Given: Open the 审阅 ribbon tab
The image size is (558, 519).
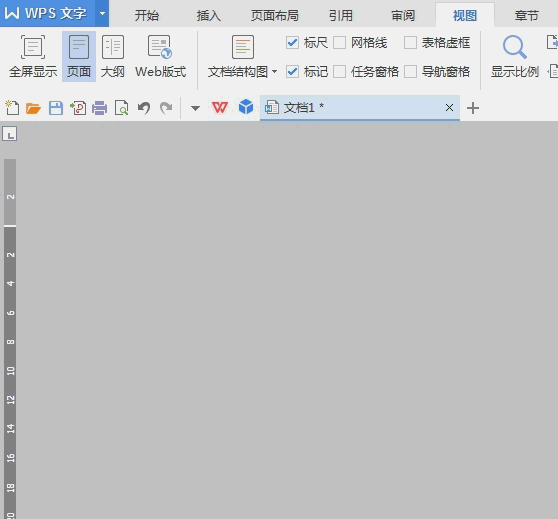Looking at the screenshot, I should click(403, 15).
